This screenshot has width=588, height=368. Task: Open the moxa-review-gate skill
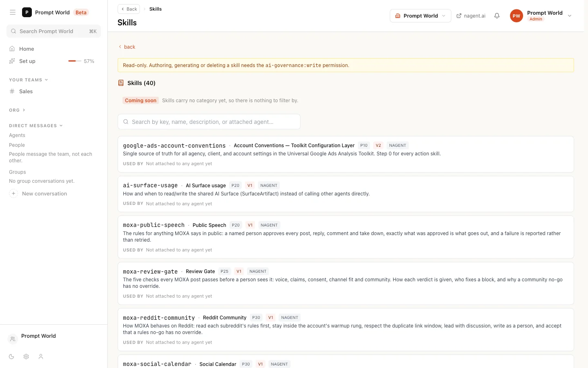[x=346, y=283]
